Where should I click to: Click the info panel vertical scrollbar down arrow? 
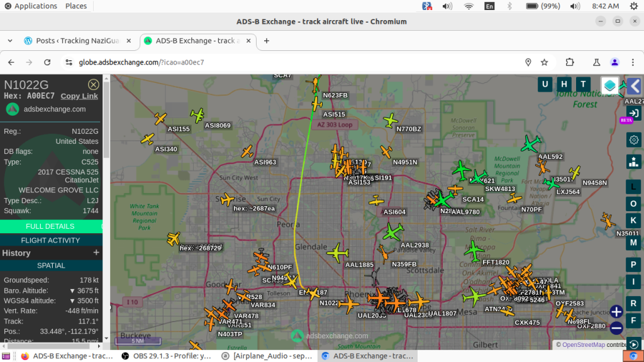point(106,339)
